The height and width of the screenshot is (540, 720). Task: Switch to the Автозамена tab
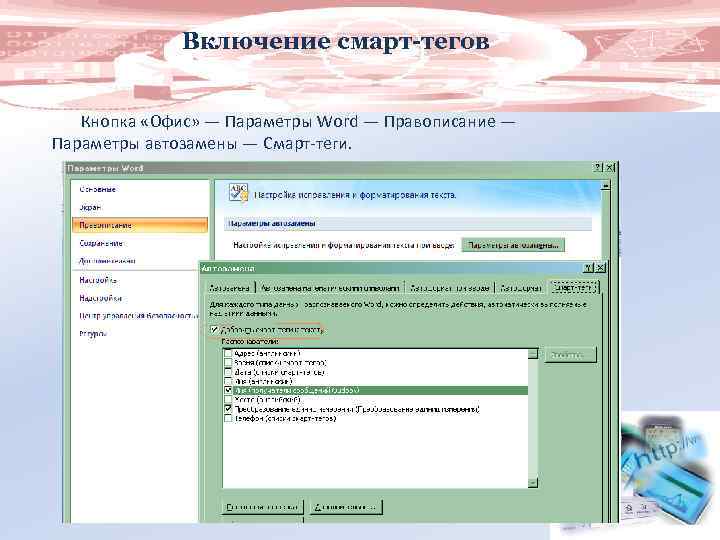tap(229, 288)
